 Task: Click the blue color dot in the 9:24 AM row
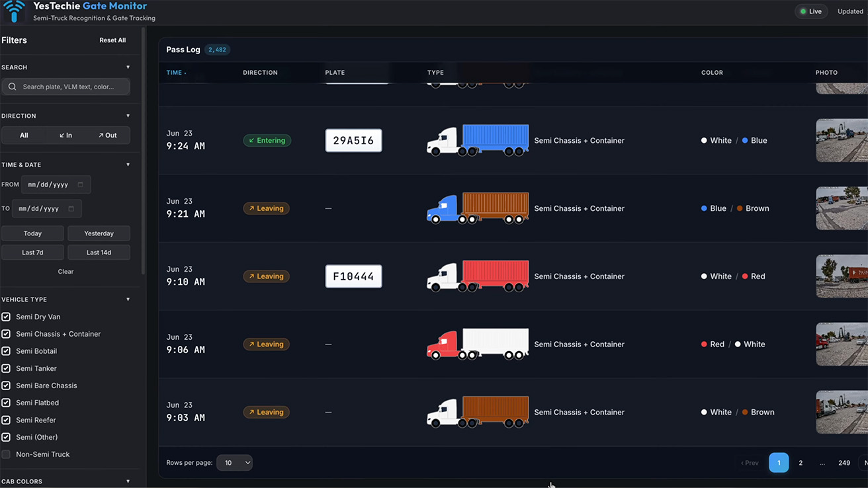pyautogui.click(x=746, y=141)
